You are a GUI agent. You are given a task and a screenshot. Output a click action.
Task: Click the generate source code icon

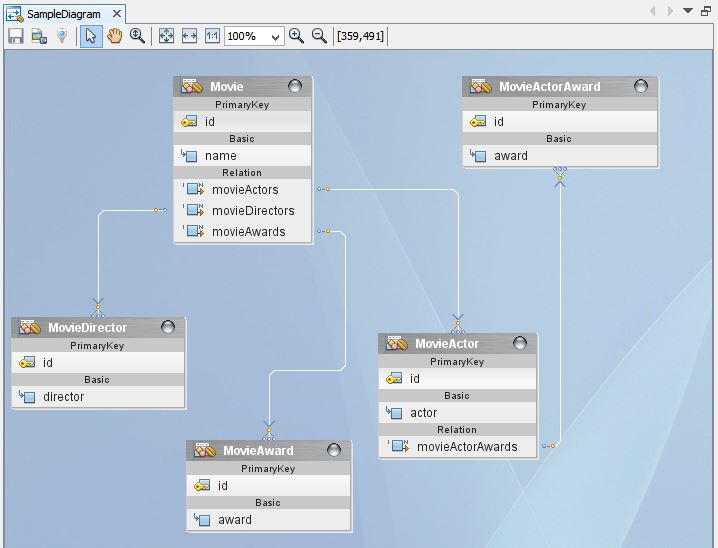(39, 36)
